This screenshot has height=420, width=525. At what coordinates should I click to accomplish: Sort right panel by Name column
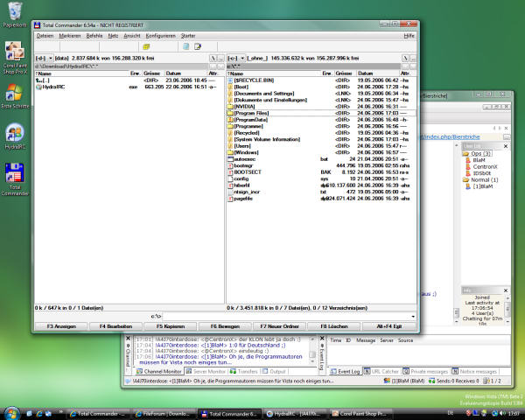274,73
